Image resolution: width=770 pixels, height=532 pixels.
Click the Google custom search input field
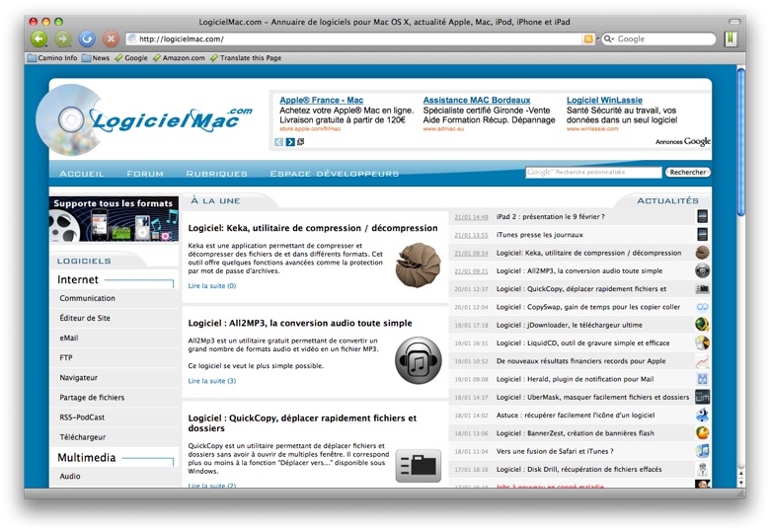[593, 173]
